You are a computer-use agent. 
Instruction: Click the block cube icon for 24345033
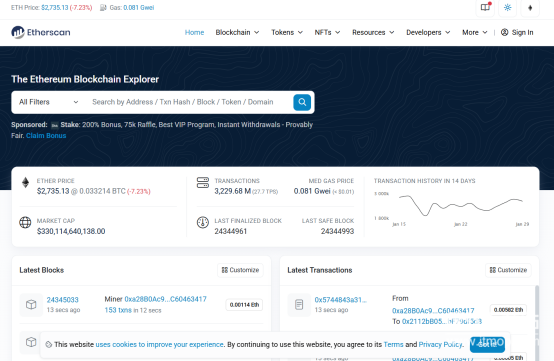[x=31, y=304]
